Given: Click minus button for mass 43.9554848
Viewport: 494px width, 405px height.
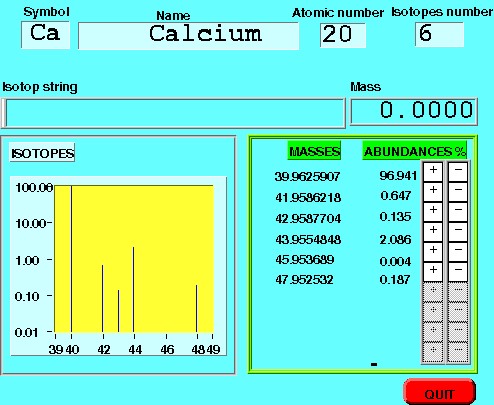Looking at the screenshot, I should pyautogui.click(x=458, y=231).
